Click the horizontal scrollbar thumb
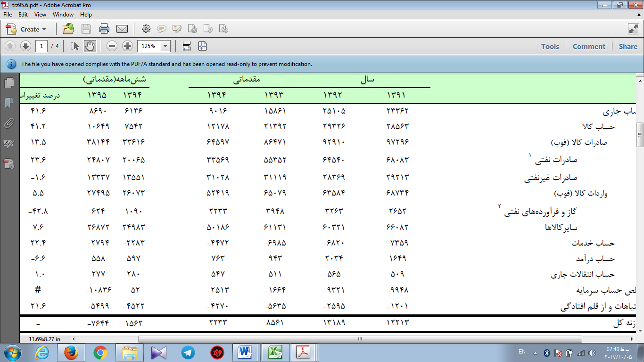The height and width of the screenshot is (362, 644). (x=360, y=339)
